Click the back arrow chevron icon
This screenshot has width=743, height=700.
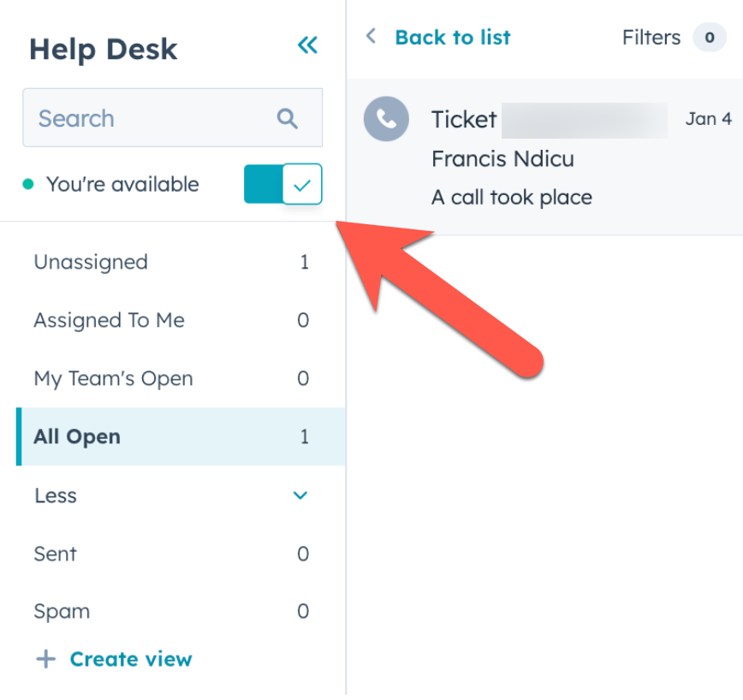(371, 36)
